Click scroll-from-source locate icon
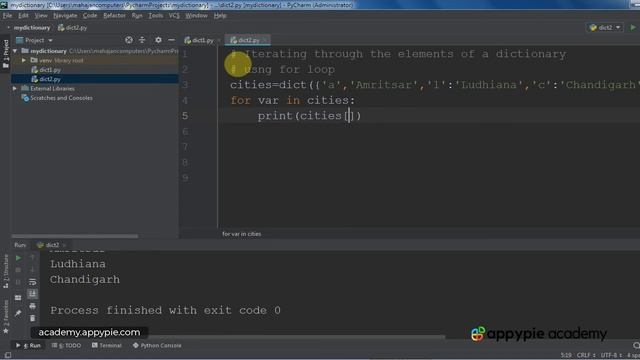 pos(129,40)
